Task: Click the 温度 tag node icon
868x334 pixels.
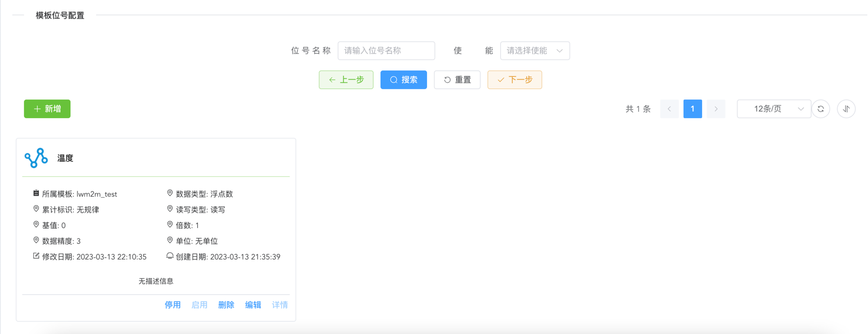Action: [36, 158]
